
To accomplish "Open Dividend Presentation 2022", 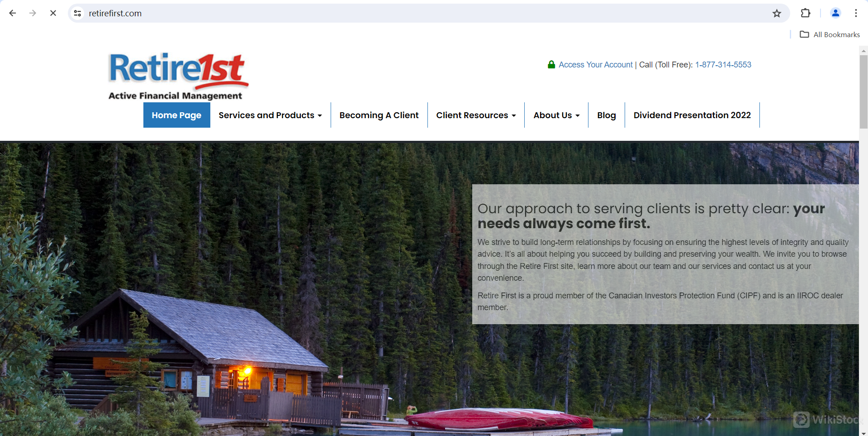I will click(692, 115).
